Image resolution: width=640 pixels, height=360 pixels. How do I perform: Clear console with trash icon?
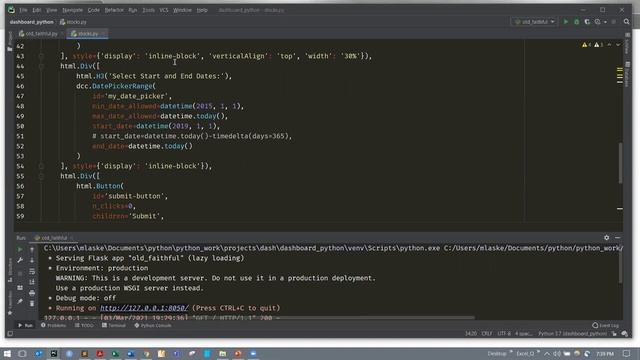click(x=32, y=304)
